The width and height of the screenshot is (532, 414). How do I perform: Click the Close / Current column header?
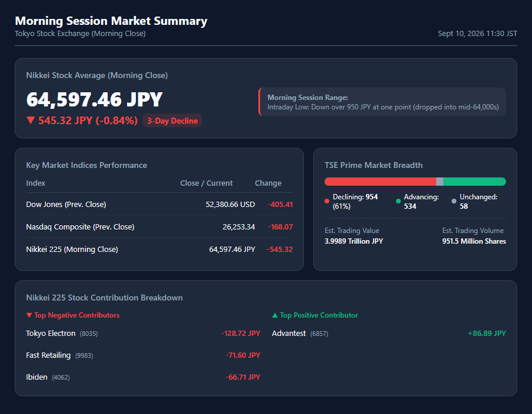[206, 183]
